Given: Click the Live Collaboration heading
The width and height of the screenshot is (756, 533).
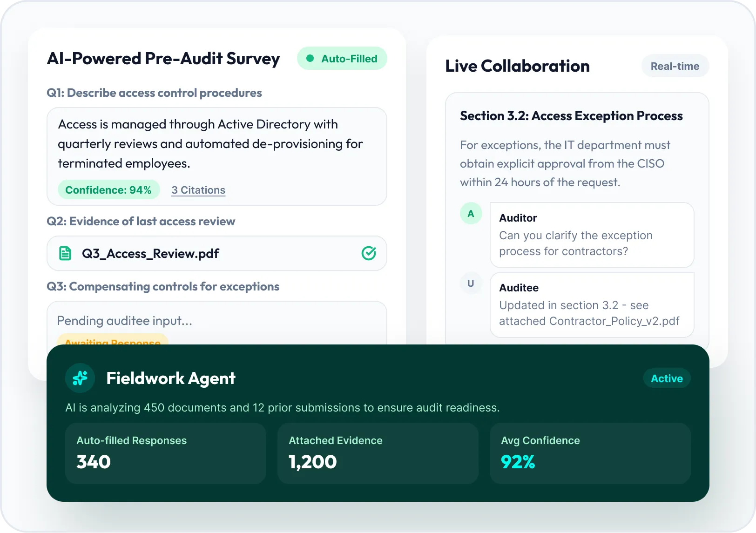Looking at the screenshot, I should [x=517, y=66].
